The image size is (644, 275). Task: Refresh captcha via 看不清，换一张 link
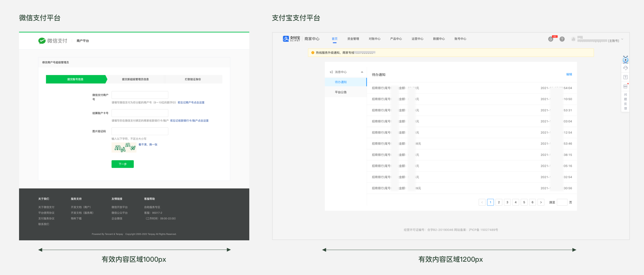click(x=148, y=144)
